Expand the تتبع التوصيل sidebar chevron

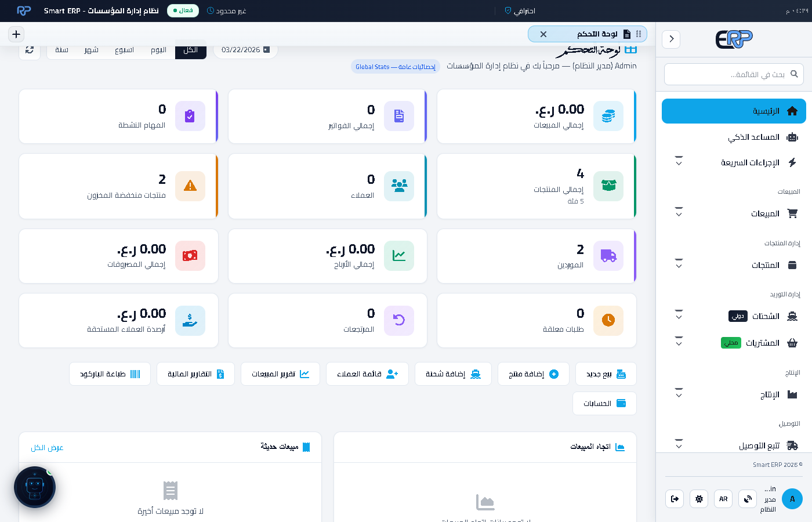[x=679, y=445]
